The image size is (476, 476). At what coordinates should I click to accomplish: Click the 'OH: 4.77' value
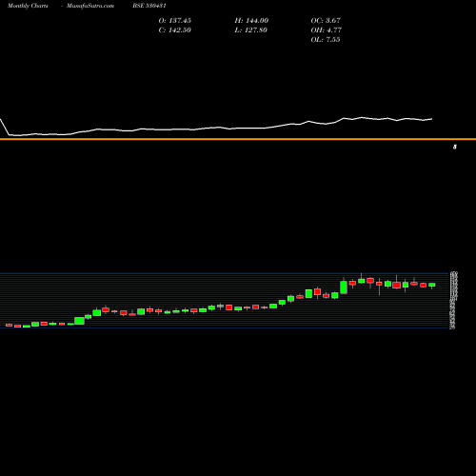[327, 30]
